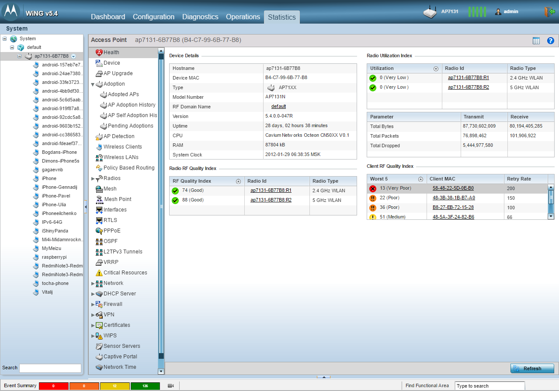Click the Mesh Point icon

100,199
